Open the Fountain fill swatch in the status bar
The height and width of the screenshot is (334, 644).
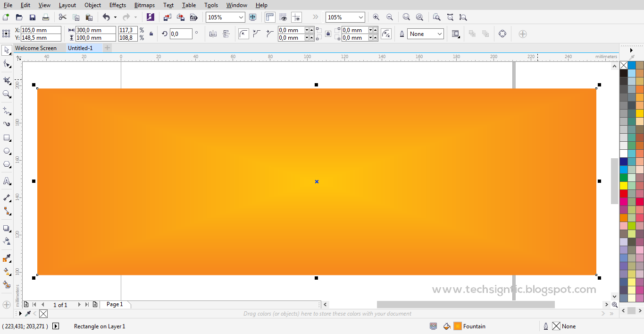(457, 326)
